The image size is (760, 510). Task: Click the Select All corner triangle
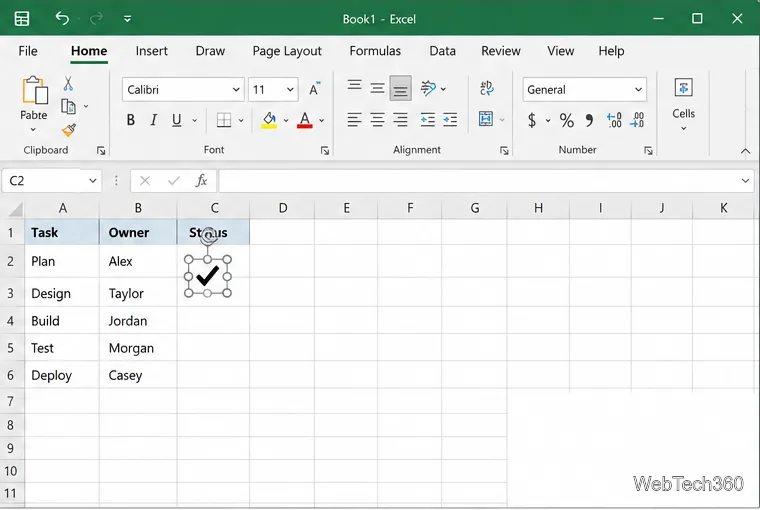click(16, 208)
